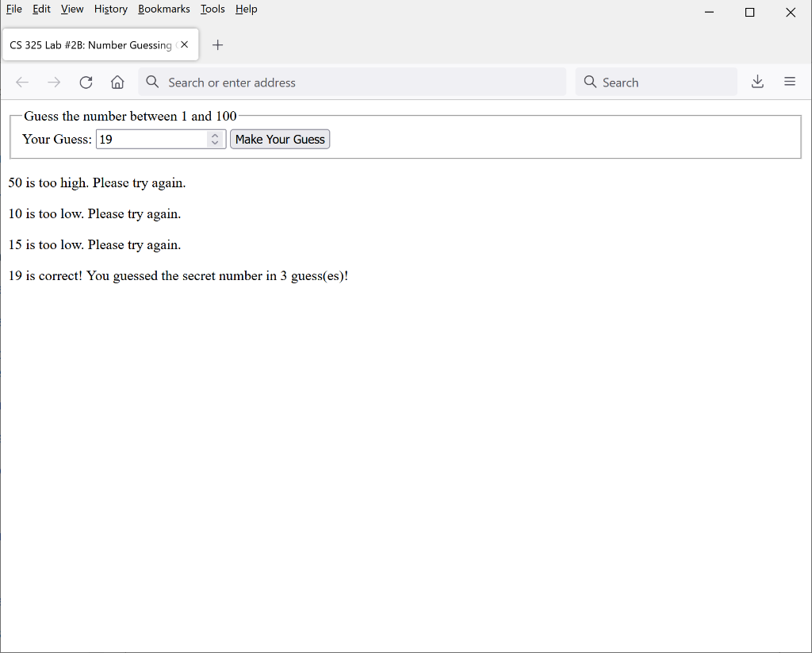
Task: Go to the home page
Action: pyautogui.click(x=117, y=82)
